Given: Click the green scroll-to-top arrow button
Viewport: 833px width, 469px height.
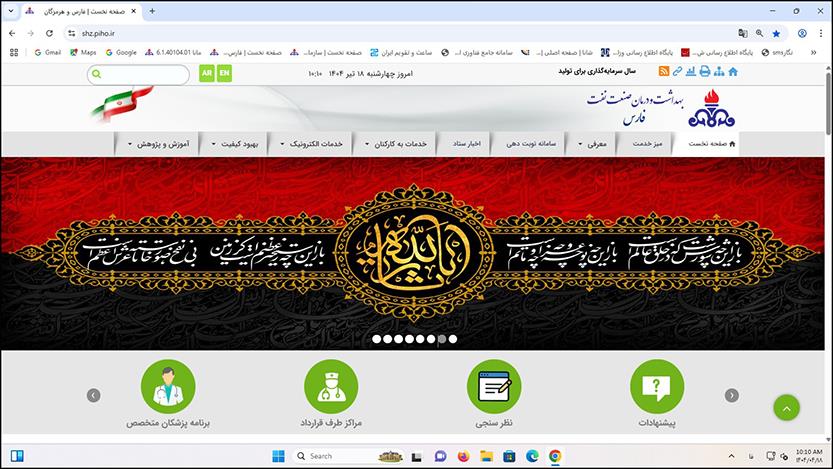Looking at the screenshot, I should pyautogui.click(x=786, y=408).
